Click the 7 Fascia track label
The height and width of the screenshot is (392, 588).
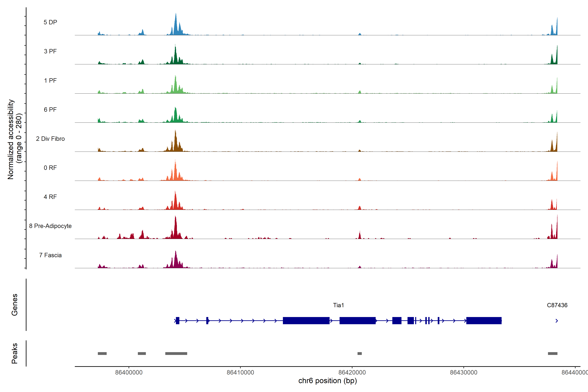[50, 255]
